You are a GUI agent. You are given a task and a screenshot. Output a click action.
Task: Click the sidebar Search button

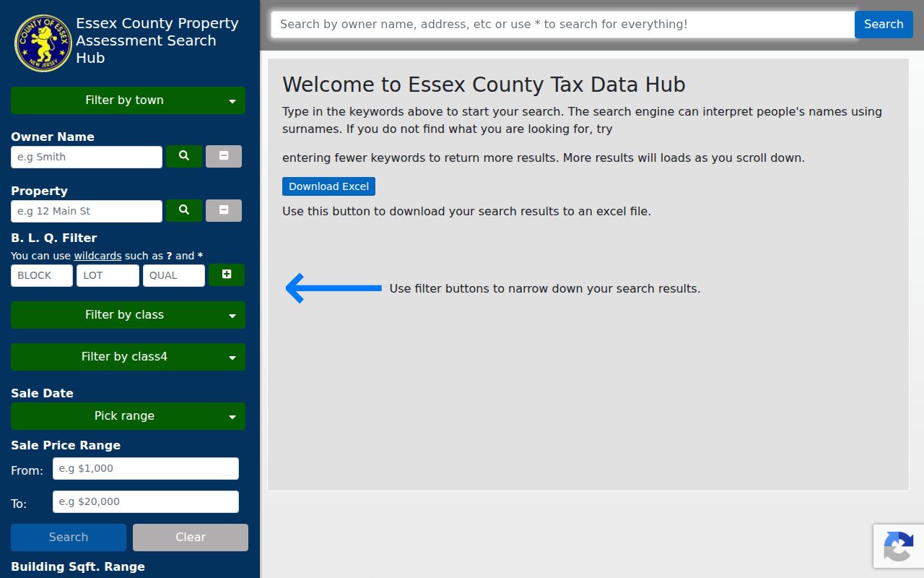[x=69, y=538]
